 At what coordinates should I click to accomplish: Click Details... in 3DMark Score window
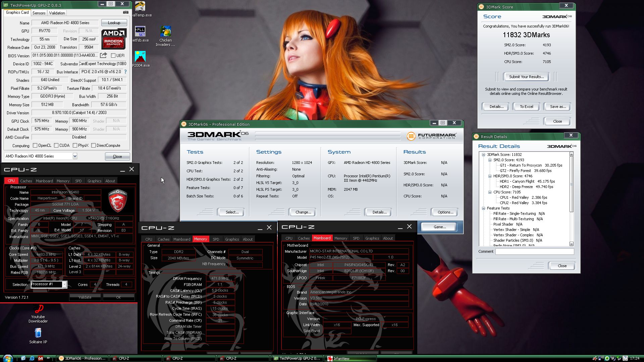(496, 107)
